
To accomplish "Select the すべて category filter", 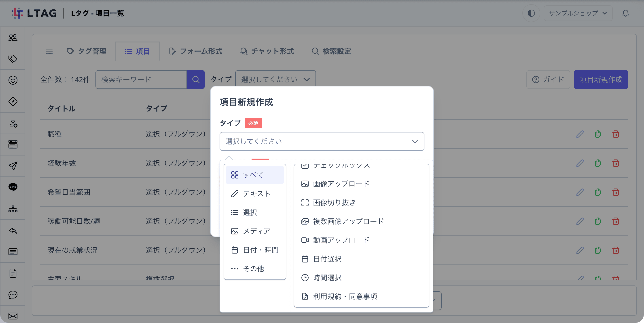I will coord(255,175).
